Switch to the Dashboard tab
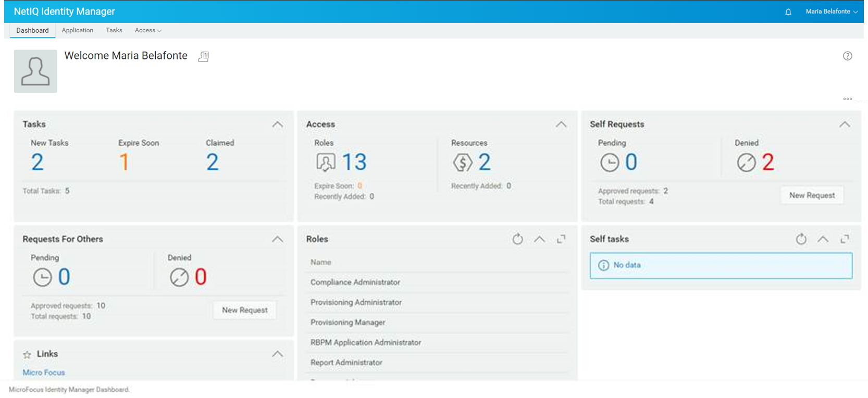 coord(32,30)
